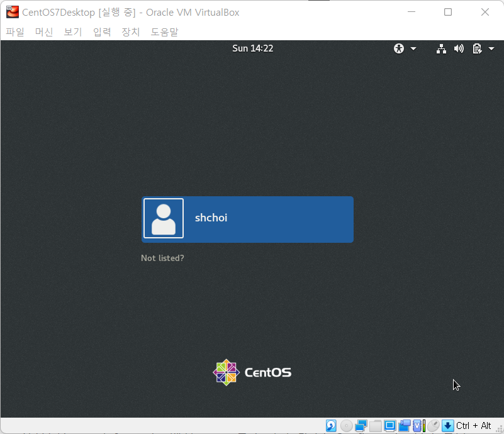Click the display status icon
Viewport: 504px width, 434px height.
(x=390, y=426)
